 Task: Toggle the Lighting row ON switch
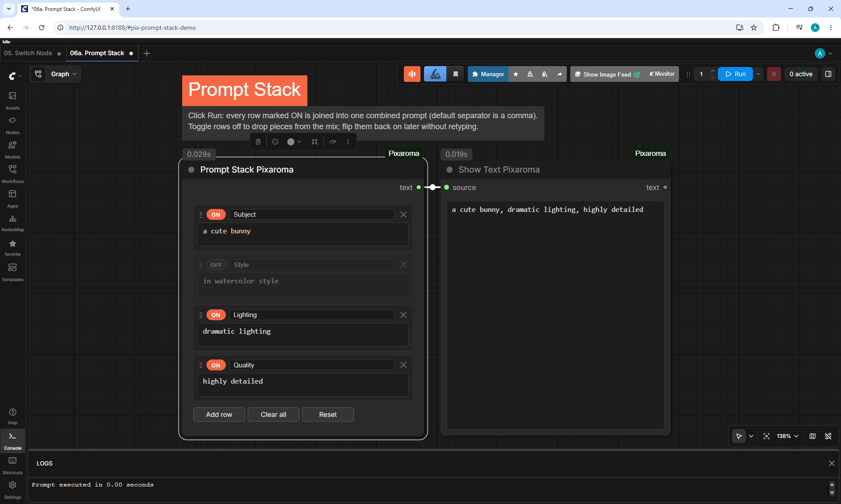216,315
